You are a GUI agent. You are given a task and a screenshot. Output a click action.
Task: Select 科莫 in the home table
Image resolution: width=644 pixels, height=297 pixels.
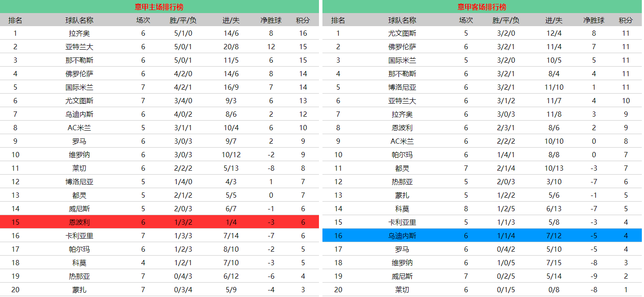coord(79,263)
